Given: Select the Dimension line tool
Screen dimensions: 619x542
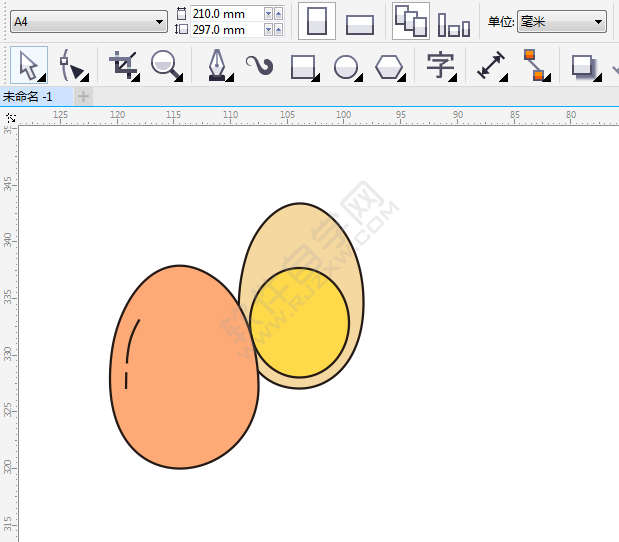Looking at the screenshot, I should [491, 66].
